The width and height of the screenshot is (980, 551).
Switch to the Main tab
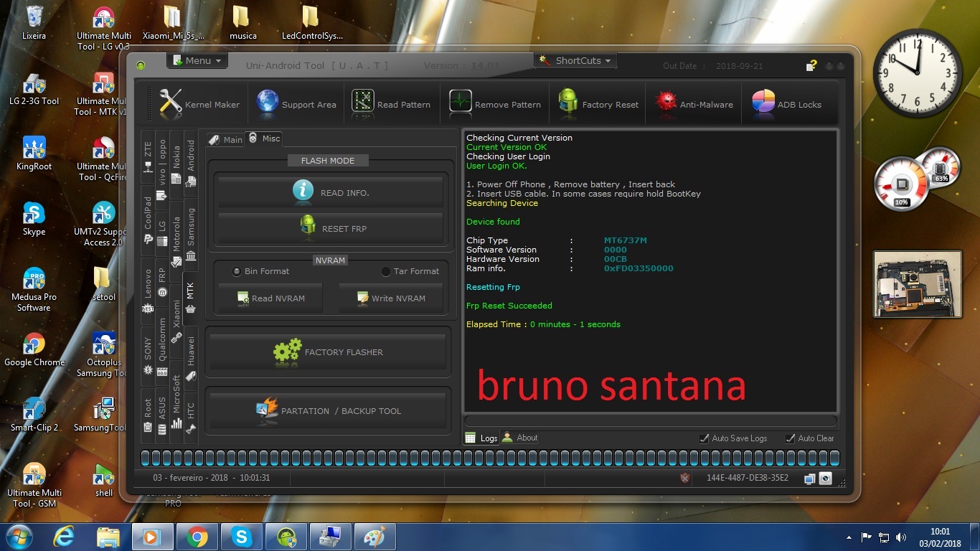pos(225,140)
